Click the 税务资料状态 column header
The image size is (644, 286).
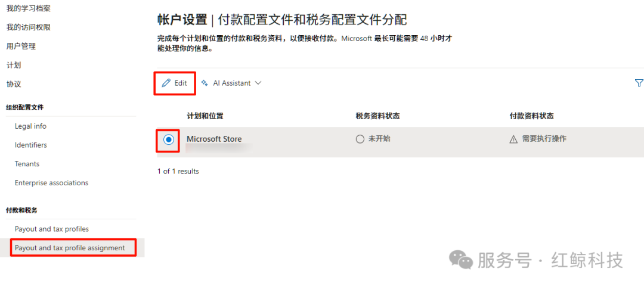(x=377, y=116)
